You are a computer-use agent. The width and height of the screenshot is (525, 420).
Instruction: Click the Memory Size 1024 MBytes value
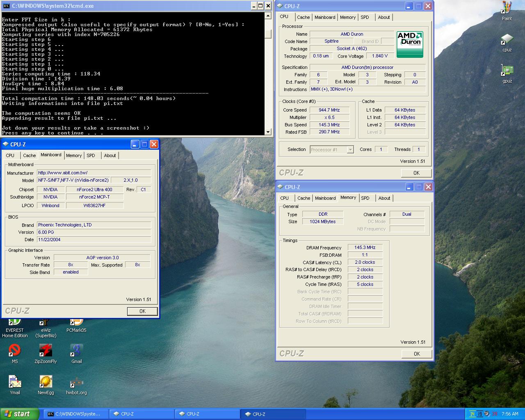click(323, 221)
